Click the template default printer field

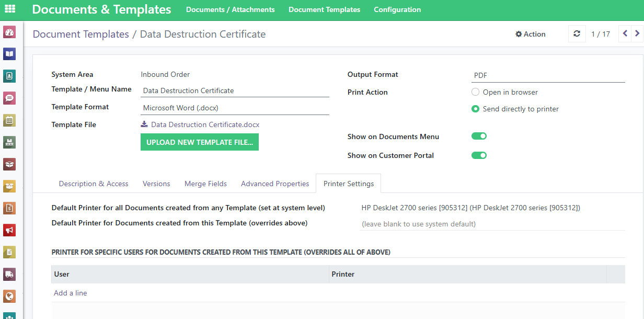[492, 224]
